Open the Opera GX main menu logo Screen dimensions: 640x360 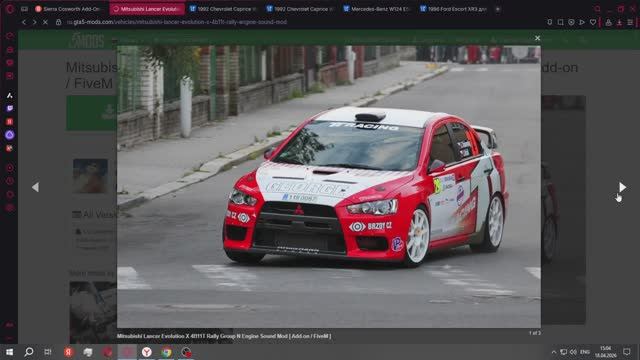point(10,9)
